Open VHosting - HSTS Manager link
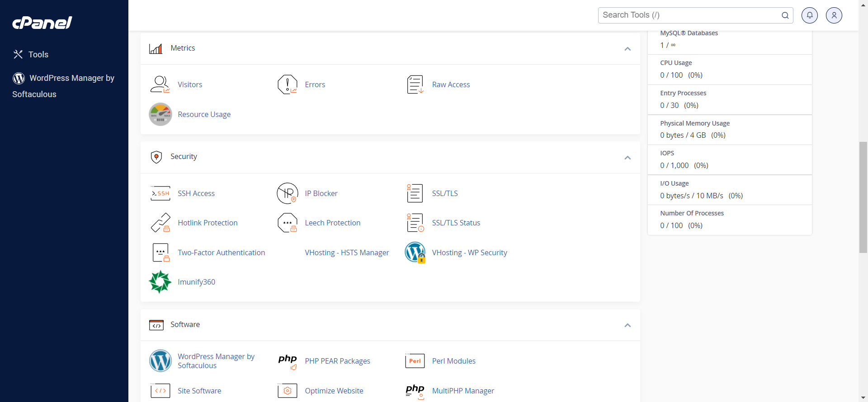This screenshot has width=868, height=402. click(347, 252)
